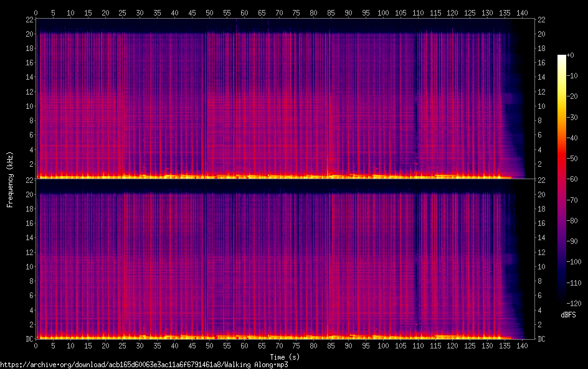This screenshot has width=588, height=369.
Task: Click the "Frequency (kHz)" axis label
Action: coord(10,179)
